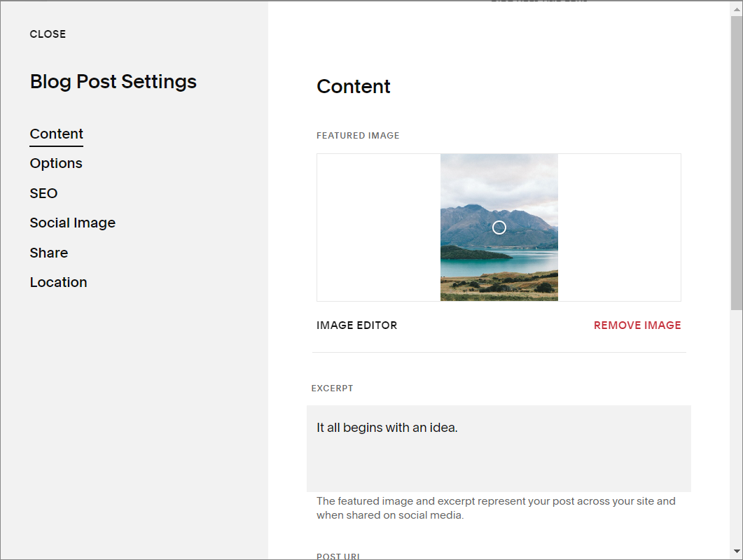Close the Blog Post Settings panel

[x=48, y=34]
